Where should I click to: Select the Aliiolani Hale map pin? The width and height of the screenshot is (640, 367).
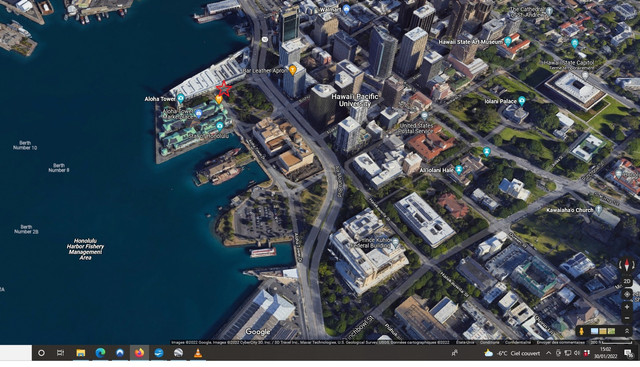click(459, 169)
